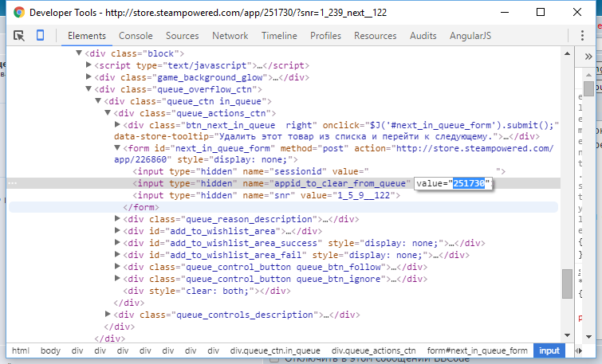Open the Network tab

click(x=230, y=36)
